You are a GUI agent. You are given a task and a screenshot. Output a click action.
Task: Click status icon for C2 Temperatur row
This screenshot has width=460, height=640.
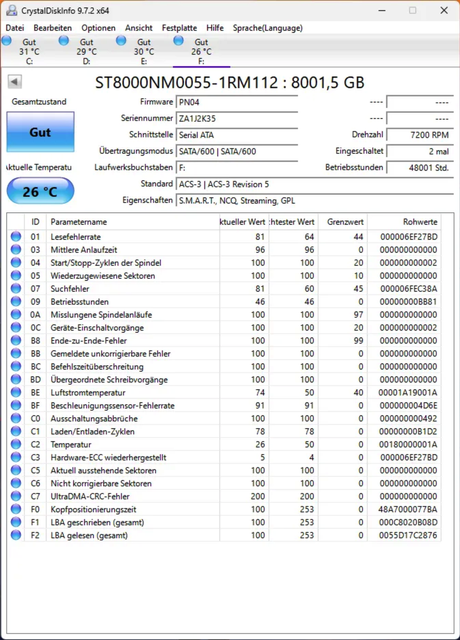click(16, 444)
